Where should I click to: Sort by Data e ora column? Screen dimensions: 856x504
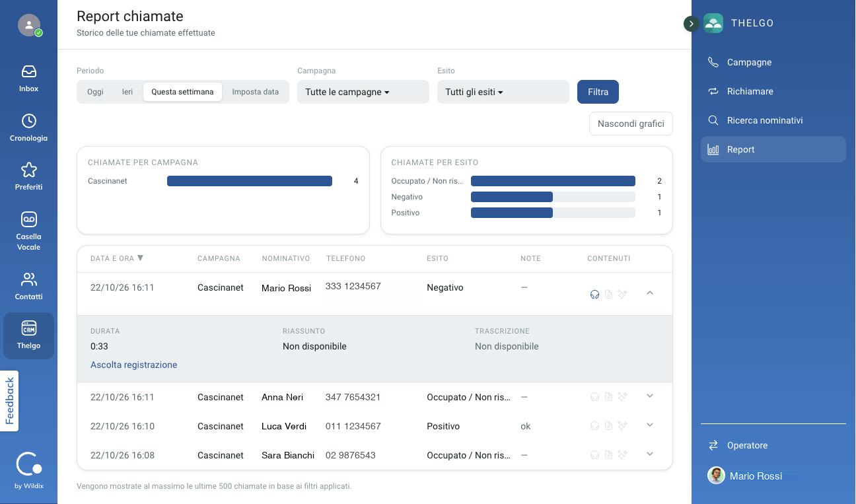[117, 258]
